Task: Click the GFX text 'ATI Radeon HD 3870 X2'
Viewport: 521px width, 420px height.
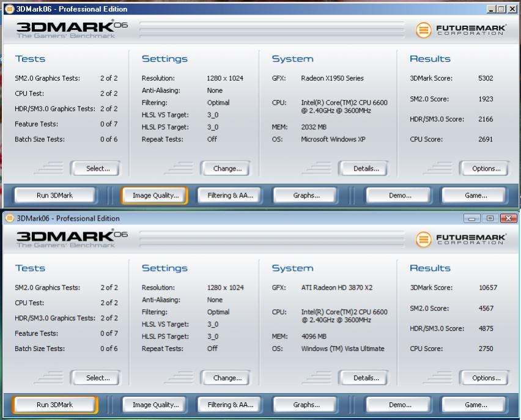Action: pyautogui.click(x=336, y=288)
